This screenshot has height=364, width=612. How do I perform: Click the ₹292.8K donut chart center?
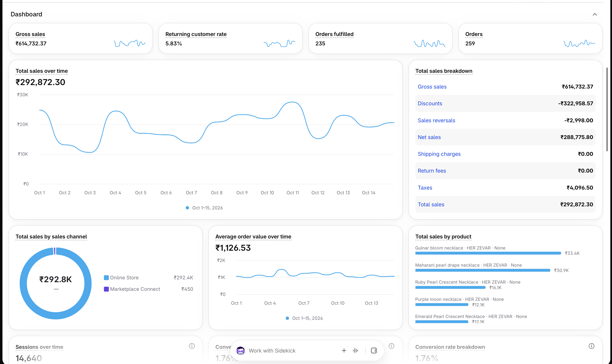[x=56, y=279]
